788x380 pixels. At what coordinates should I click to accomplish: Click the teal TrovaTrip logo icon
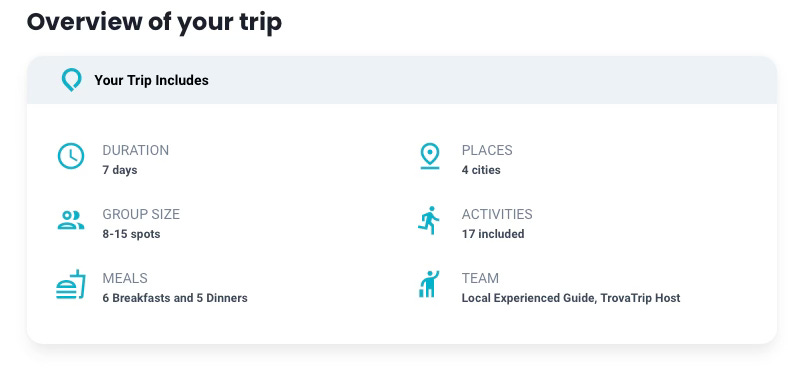71,80
